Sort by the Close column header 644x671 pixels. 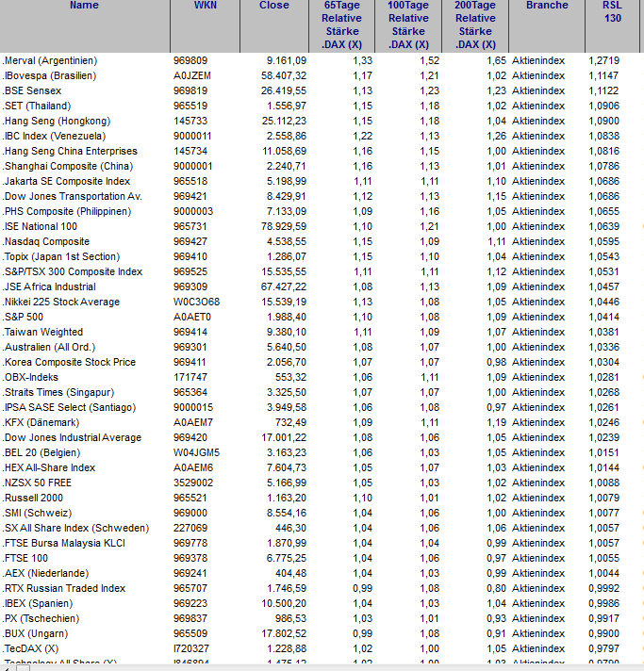point(274,6)
